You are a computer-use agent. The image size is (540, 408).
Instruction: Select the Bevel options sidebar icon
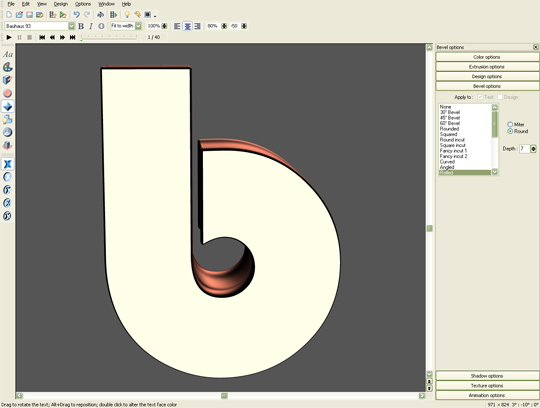point(8,106)
